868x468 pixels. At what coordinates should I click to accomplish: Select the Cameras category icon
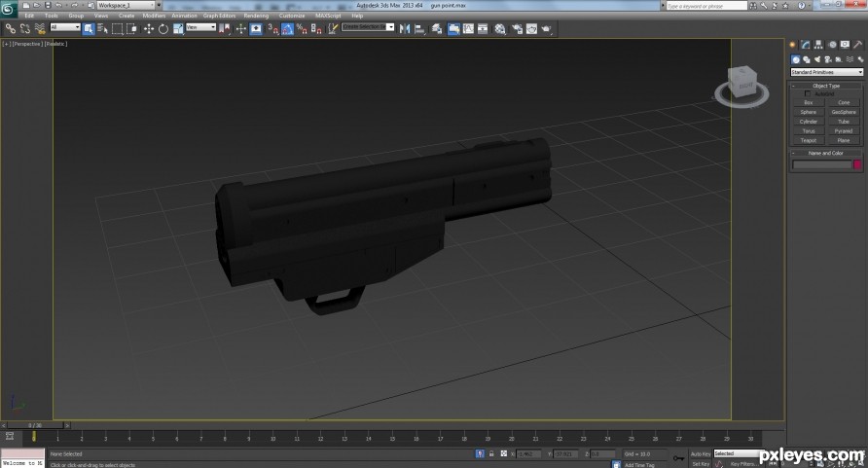click(x=827, y=59)
